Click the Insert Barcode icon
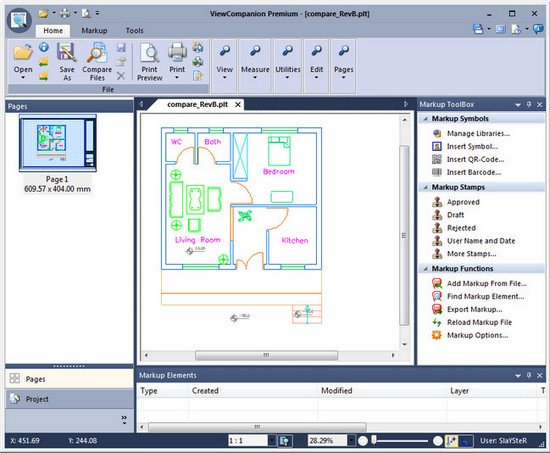This screenshot has height=453, width=550. [x=437, y=172]
